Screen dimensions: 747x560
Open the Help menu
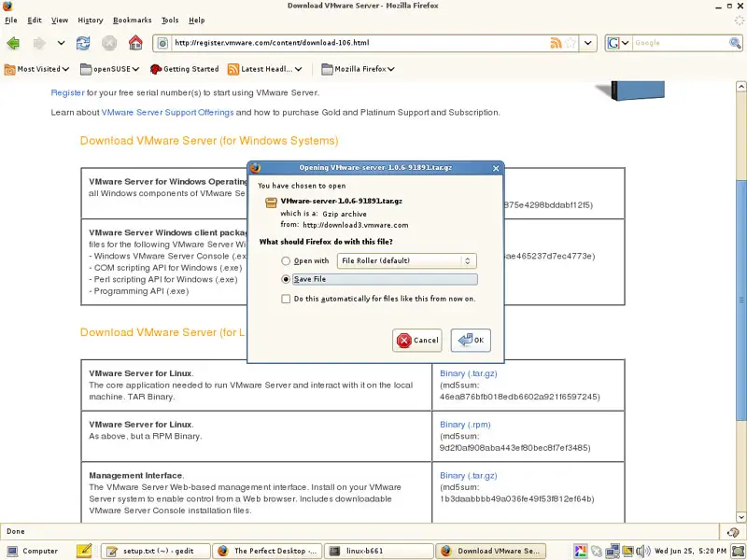point(196,20)
